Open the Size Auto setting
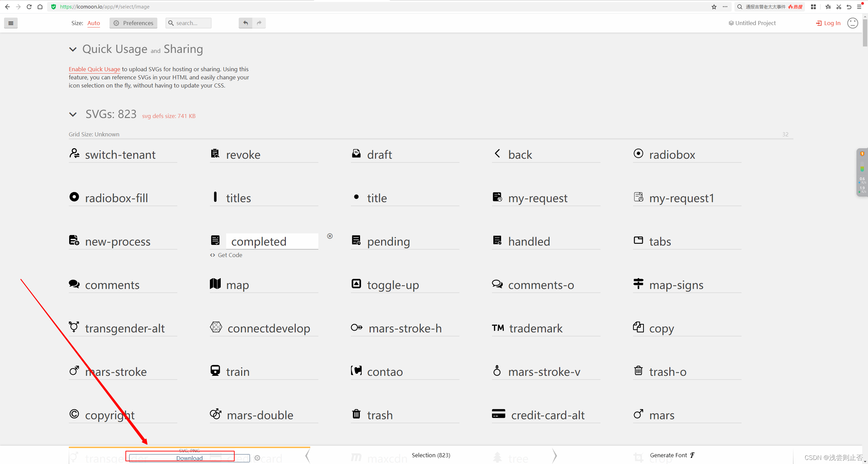This screenshot has width=868, height=464. [94, 23]
